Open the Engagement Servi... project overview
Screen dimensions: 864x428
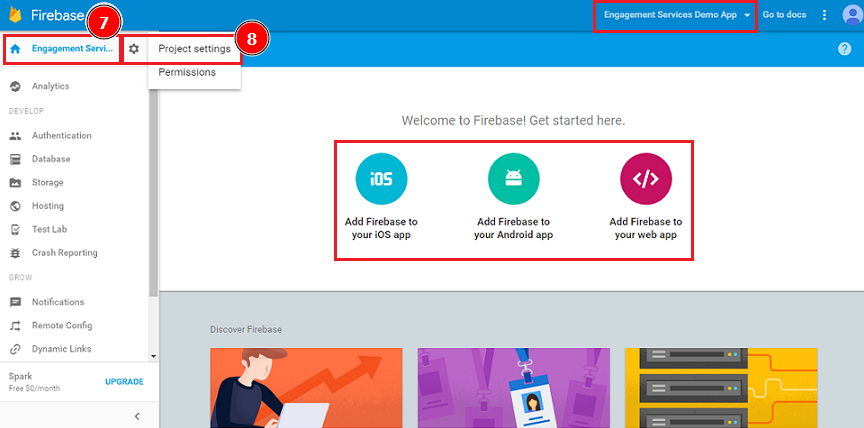pos(74,48)
